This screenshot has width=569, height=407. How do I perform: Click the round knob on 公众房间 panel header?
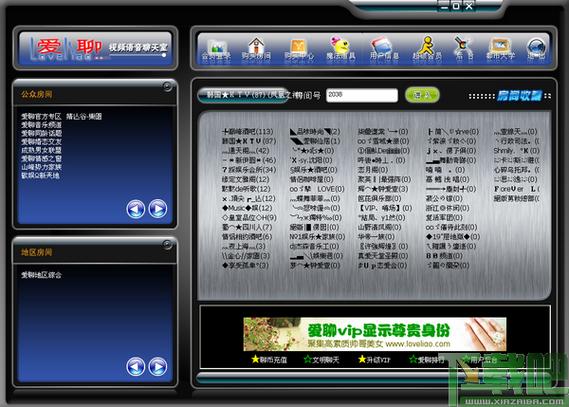(167, 86)
